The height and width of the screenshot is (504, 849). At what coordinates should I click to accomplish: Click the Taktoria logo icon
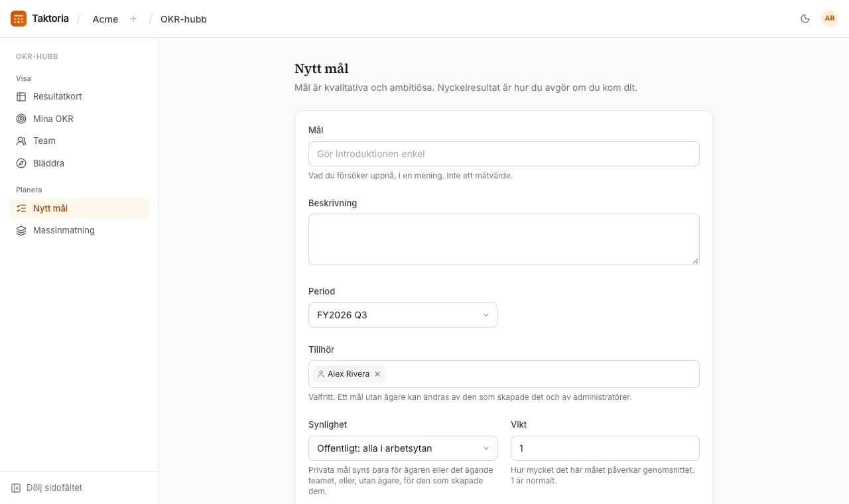coord(19,19)
